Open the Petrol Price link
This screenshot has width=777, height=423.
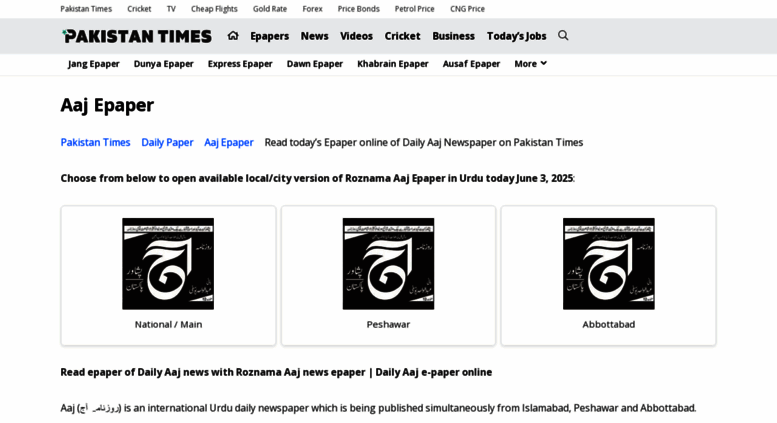(x=414, y=9)
